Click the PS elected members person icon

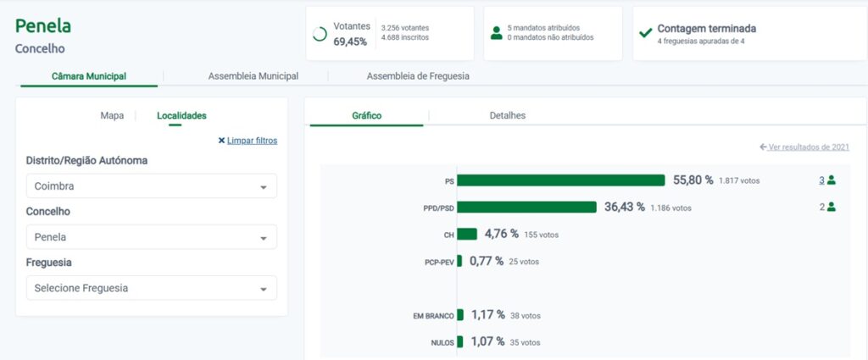point(831,180)
